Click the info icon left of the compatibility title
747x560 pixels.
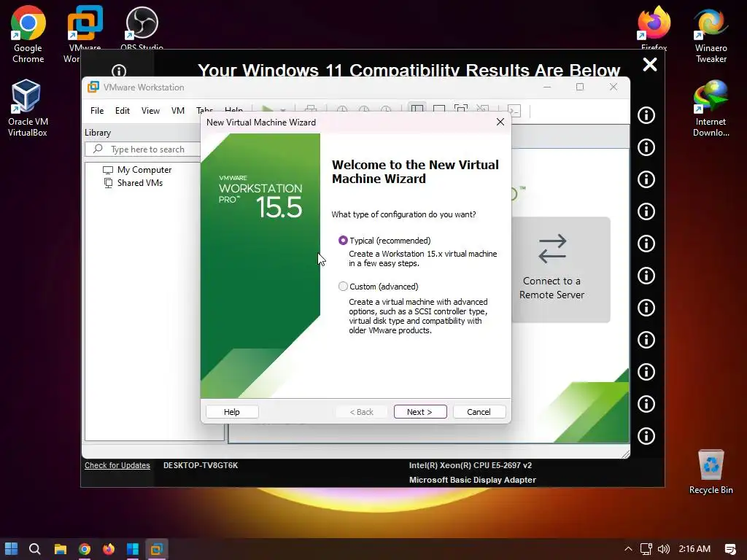click(119, 71)
